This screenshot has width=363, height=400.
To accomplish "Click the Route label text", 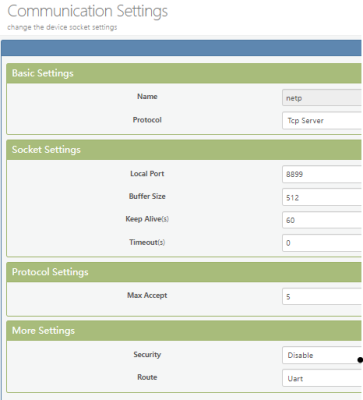I will click(147, 377).
